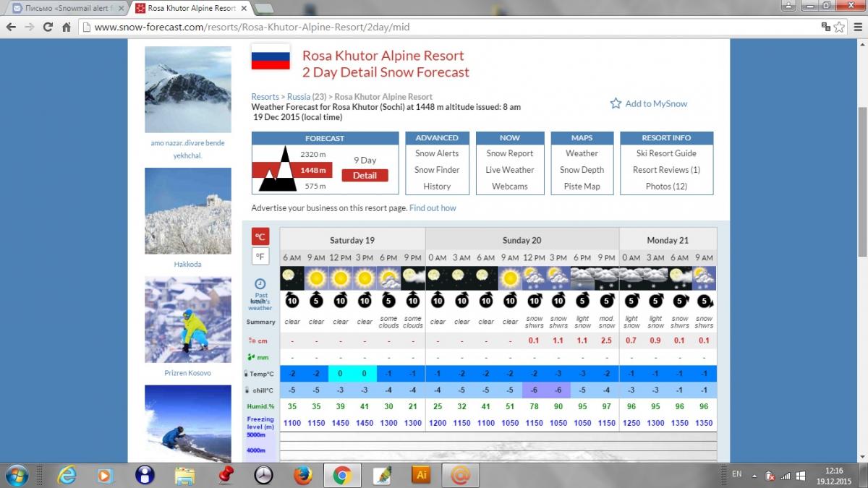Open browser home page icon
The image size is (868, 488).
(66, 27)
